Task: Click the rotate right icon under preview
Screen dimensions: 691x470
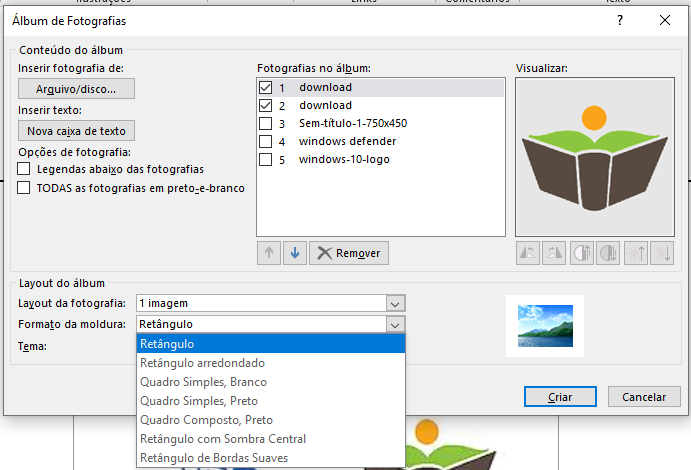Action: click(x=554, y=253)
